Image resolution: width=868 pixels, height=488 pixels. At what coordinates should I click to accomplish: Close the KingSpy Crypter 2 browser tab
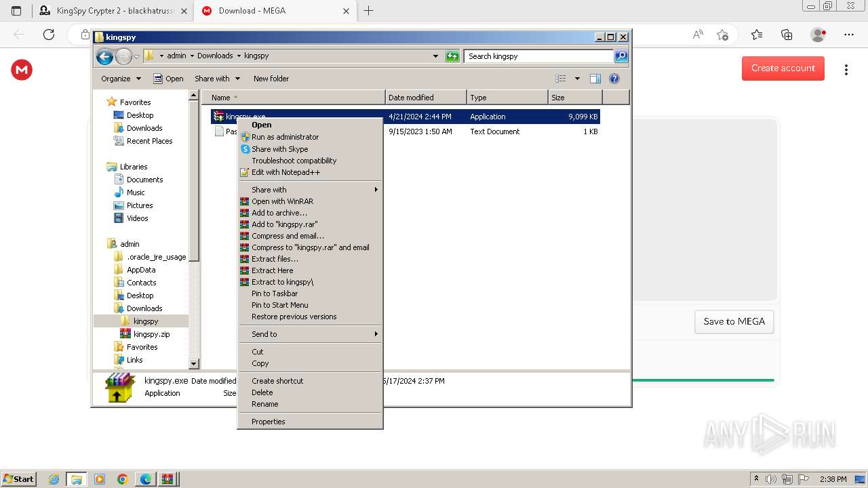pos(184,11)
